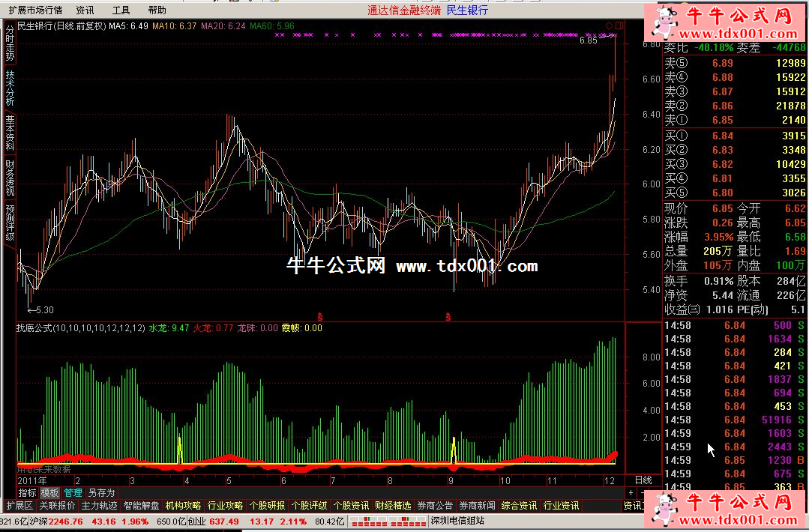Click the diamond icon above the chart
Screen dimensions: 809x532
[x=609, y=25]
